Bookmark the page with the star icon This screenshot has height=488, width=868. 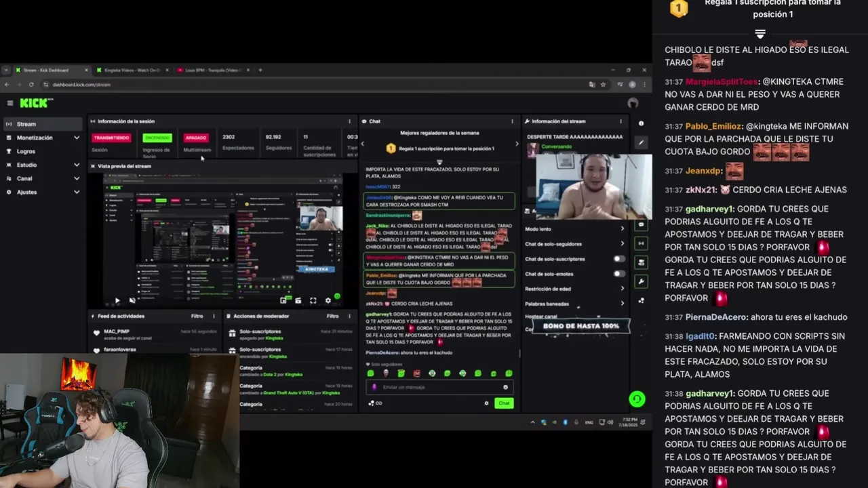tap(602, 85)
